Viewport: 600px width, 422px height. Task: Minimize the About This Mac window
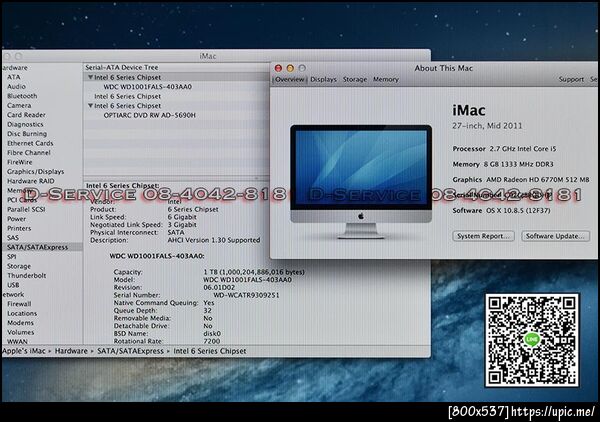coord(290,68)
